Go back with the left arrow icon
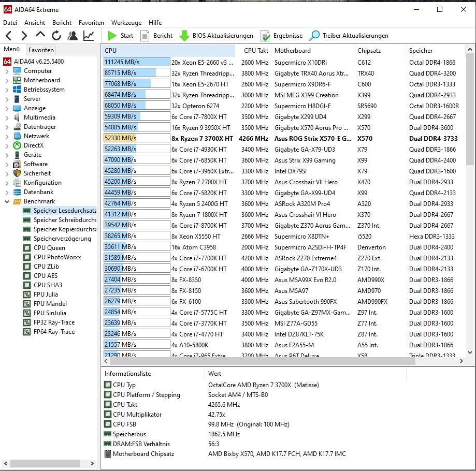The width and height of the screenshot is (476, 471). (x=8, y=36)
